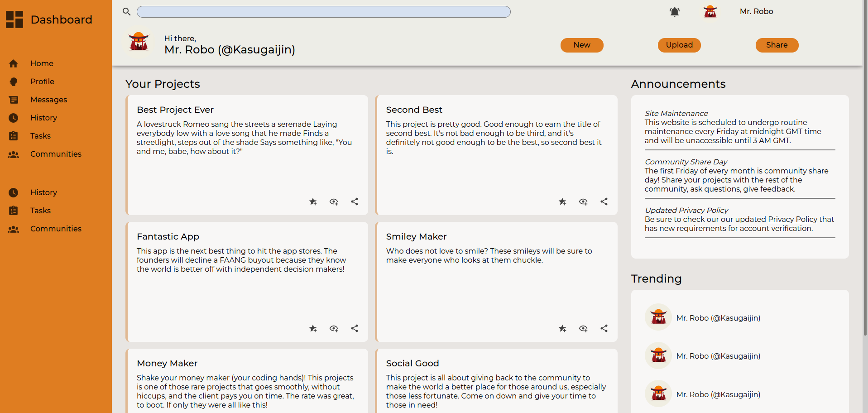868x413 pixels.
Task: Click the Mr. Robo avatar in header
Action: pos(710,11)
